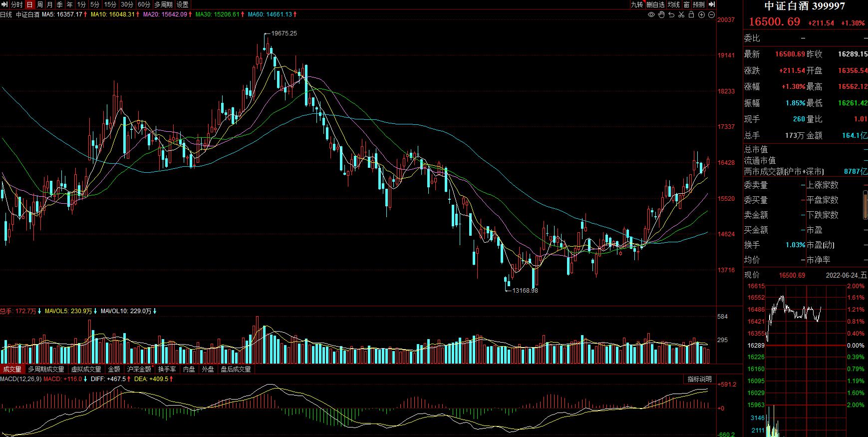
Task: Select the 盘后成交量 indicator tab
Action: click(236, 369)
